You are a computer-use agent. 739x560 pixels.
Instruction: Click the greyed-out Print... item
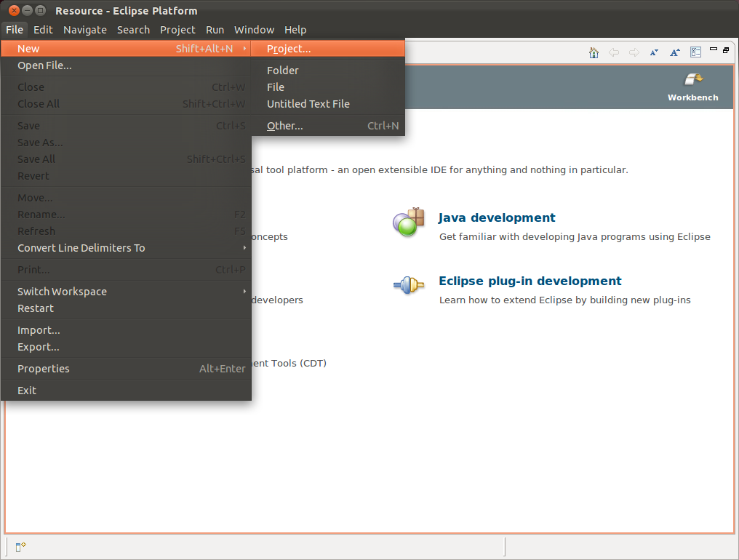(126, 270)
